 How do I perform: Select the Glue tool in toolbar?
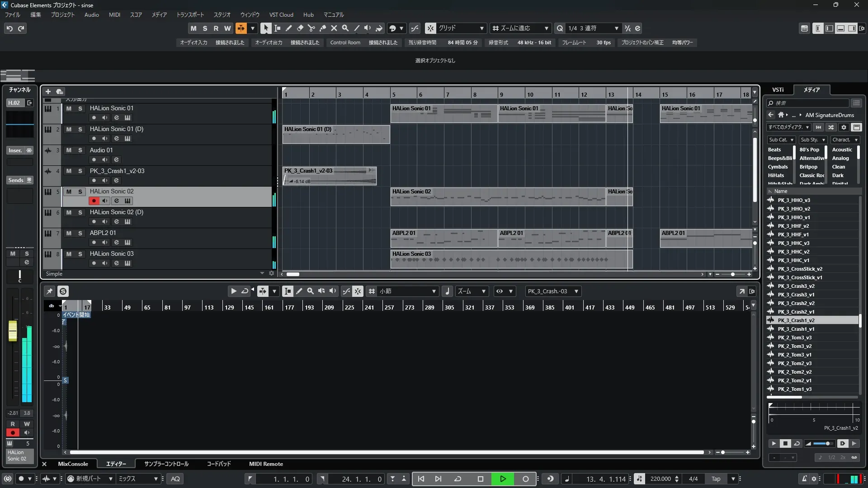pos(323,28)
